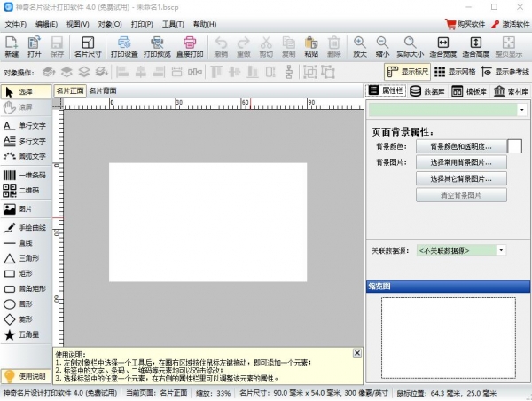Click 直接打印 direct print icon
The height and width of the screenshot is (401, 532).
pos(190,46)
